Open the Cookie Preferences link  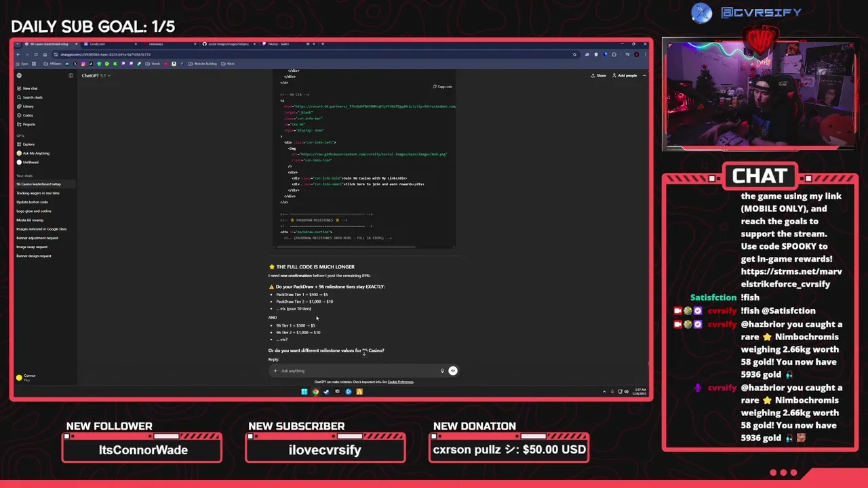400,382
